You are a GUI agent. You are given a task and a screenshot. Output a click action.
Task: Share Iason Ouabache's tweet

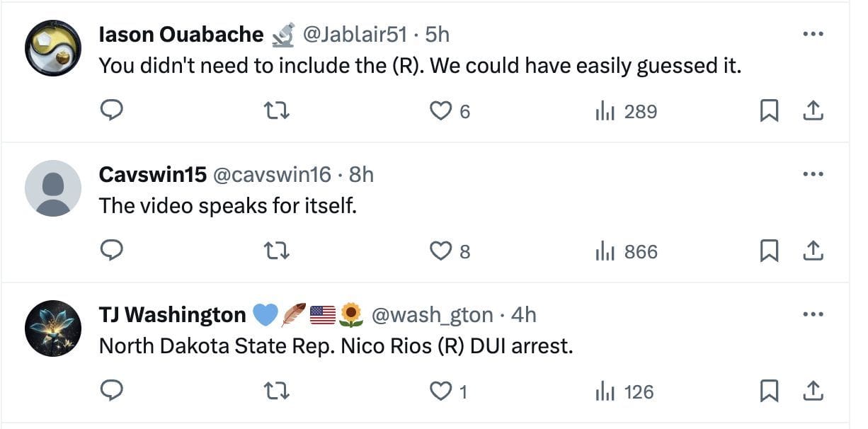(x=814, y=111)
